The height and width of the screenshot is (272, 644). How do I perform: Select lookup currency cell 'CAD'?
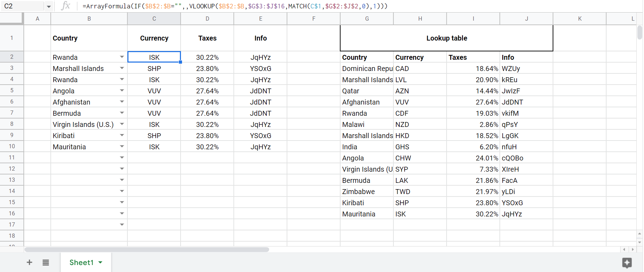click(x=420, y=68)
